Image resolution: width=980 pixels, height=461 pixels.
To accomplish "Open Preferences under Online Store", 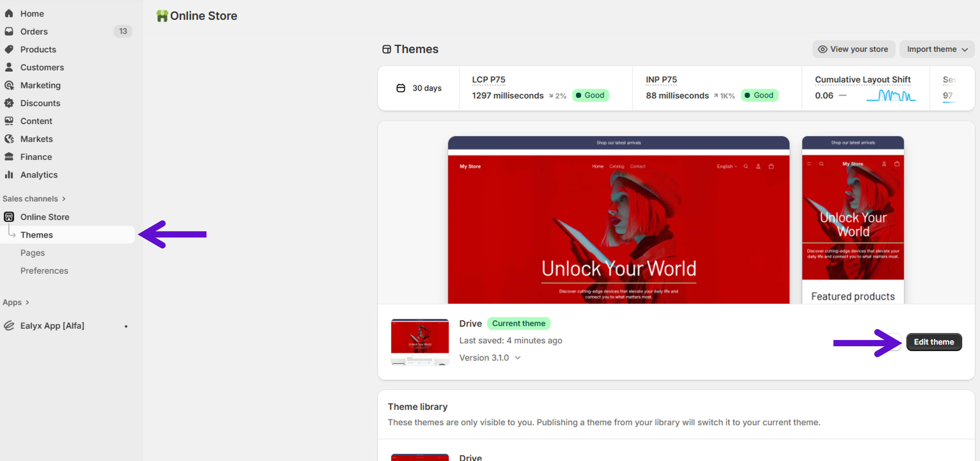I will [x=44, y=271].
